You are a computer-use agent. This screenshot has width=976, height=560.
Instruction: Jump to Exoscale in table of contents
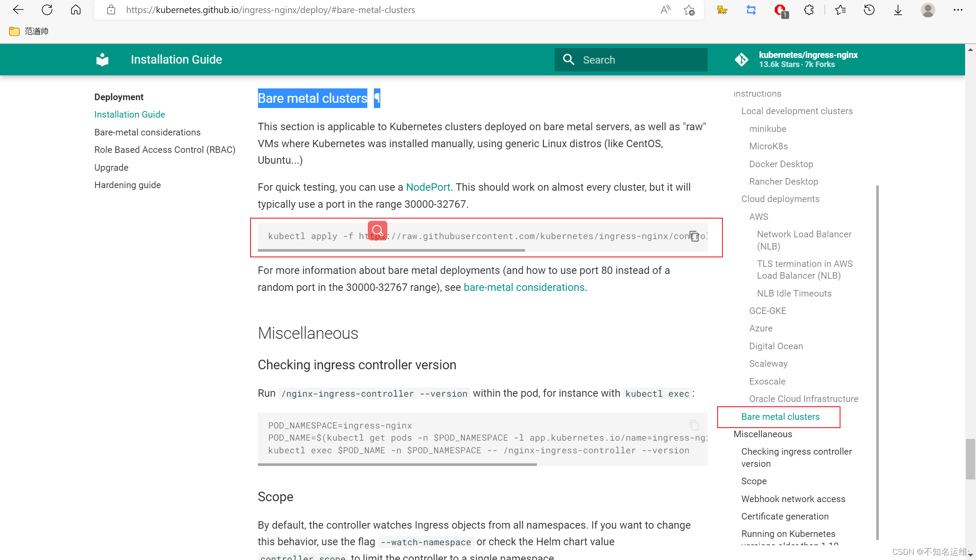tap(767, 381)
